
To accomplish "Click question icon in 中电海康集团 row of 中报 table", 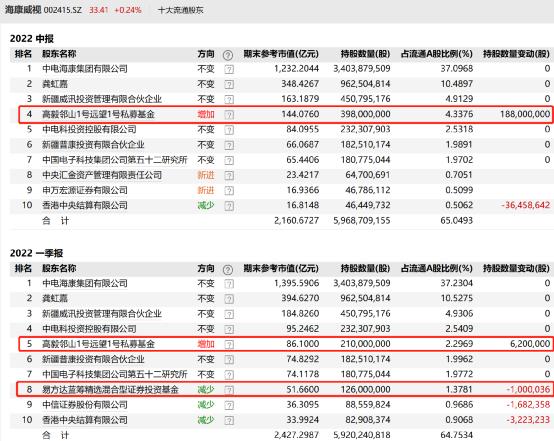I will (x=229, y=69).
